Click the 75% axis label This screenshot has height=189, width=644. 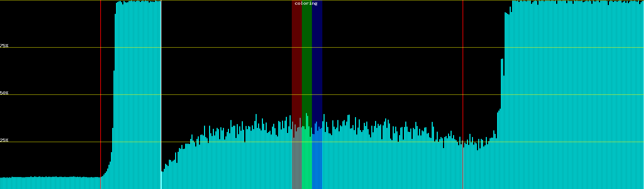coord(4,46)
